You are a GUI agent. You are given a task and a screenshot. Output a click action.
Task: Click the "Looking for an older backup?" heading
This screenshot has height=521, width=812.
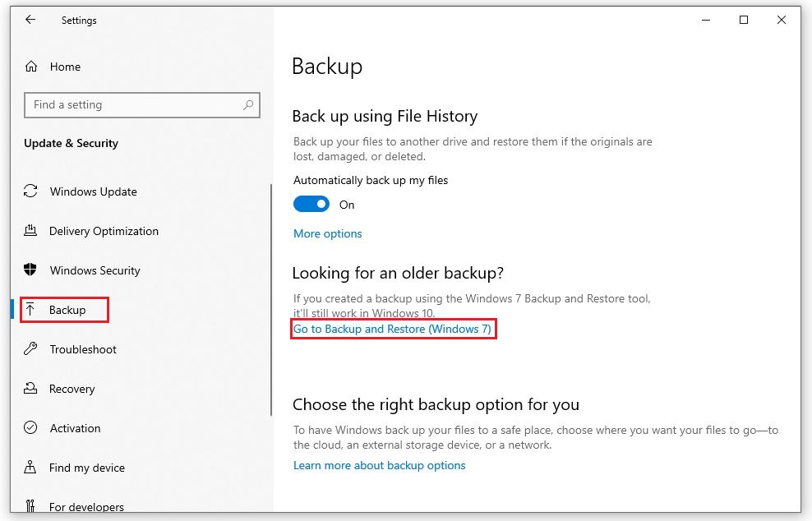click(x=398, y=273)
